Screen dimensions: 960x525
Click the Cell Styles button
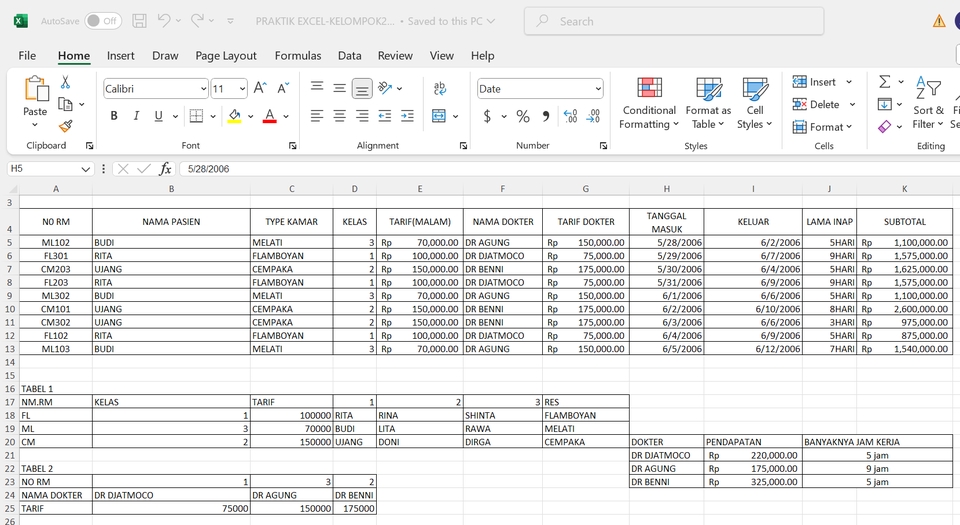[x=754, y=103]
